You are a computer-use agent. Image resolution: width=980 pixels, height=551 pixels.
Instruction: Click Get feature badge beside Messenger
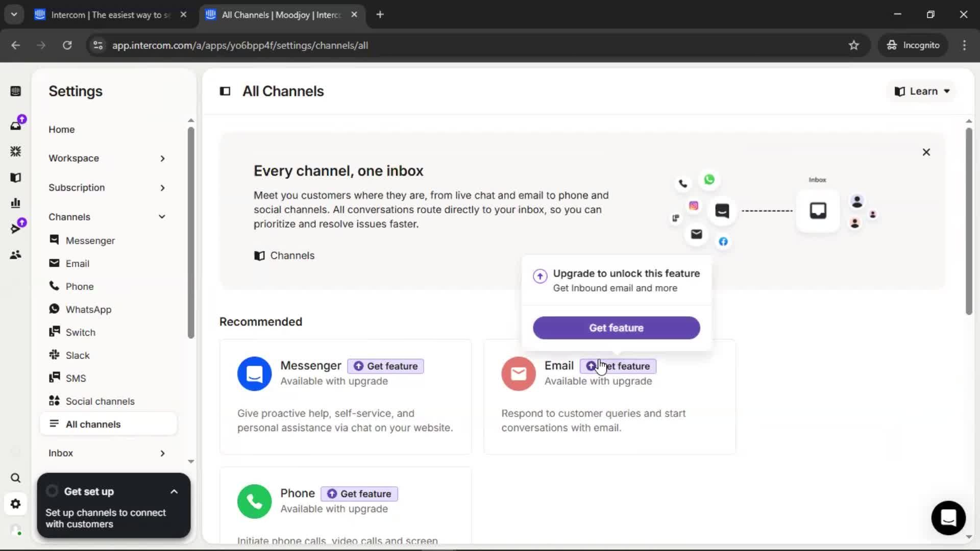pos(385,366)
